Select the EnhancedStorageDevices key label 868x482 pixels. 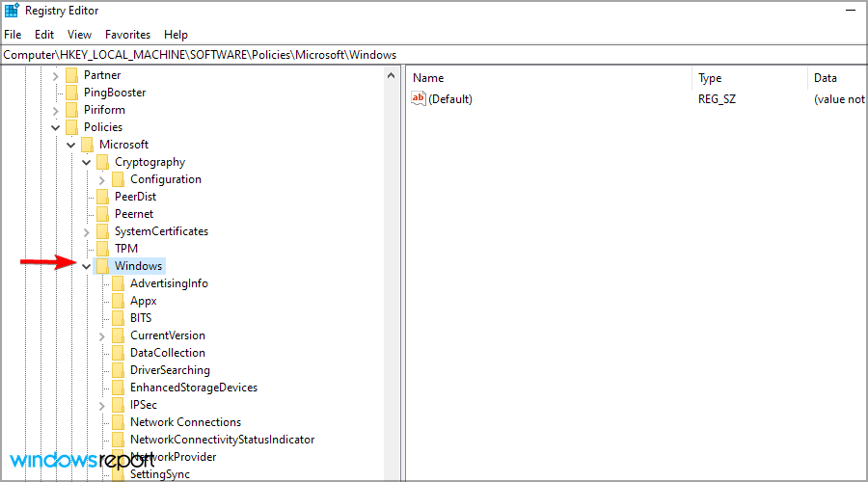point(194,387)
